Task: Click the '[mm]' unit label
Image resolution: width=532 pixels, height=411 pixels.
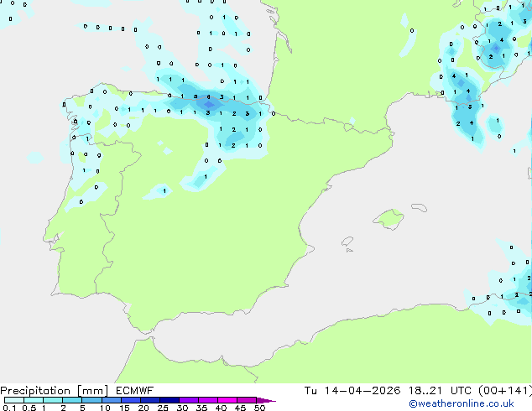Action: click(93, 391)
